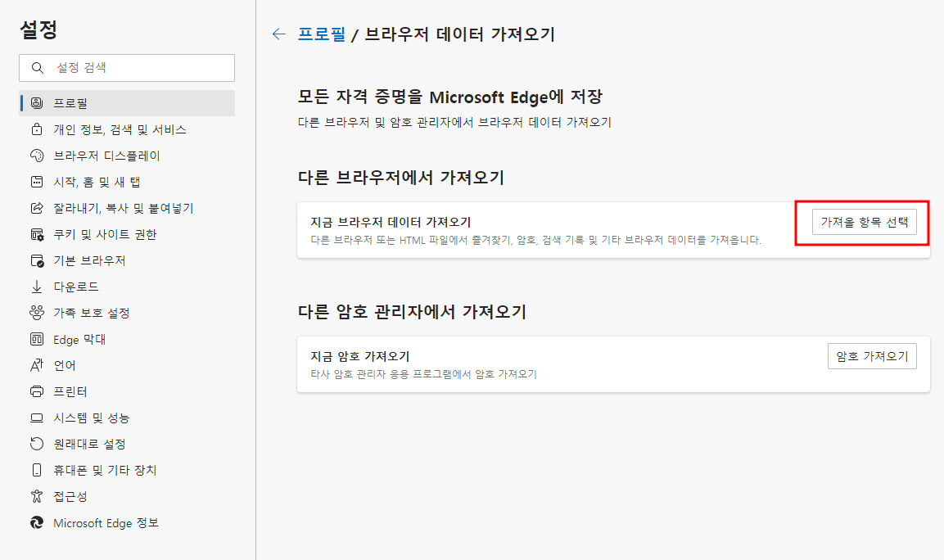Viewport: 944px width, 560px height.
Task: Click the accessibility icon for 접근성
Action: click(x=37, y=496)
